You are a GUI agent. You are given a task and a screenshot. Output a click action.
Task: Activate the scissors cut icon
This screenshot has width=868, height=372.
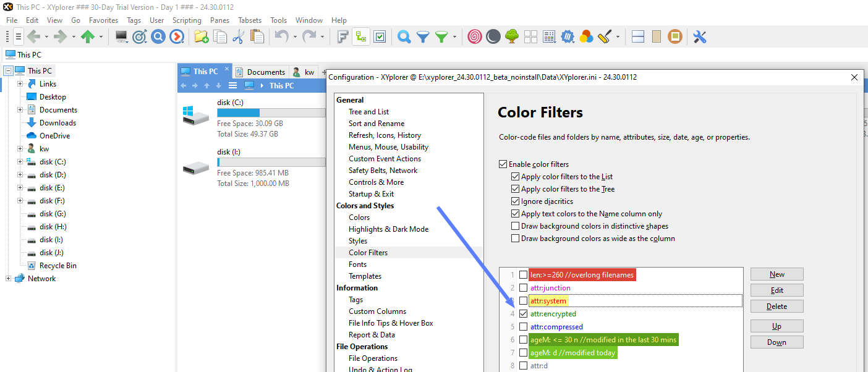[x=239, y=36]
